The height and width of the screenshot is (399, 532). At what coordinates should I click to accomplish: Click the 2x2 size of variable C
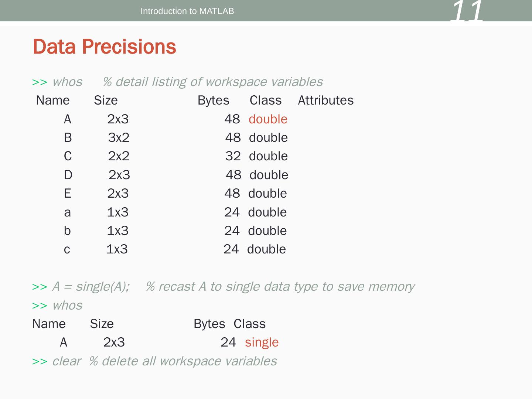[x=119, y=156]
